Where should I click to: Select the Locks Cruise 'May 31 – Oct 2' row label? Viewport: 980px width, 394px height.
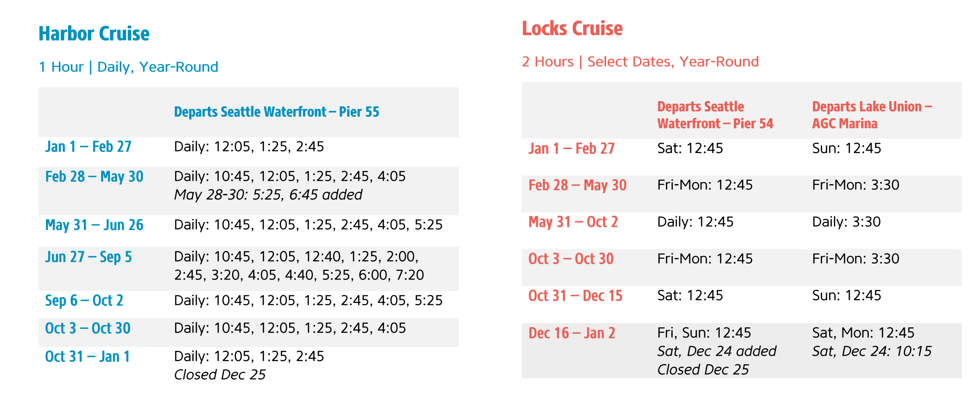573,222
